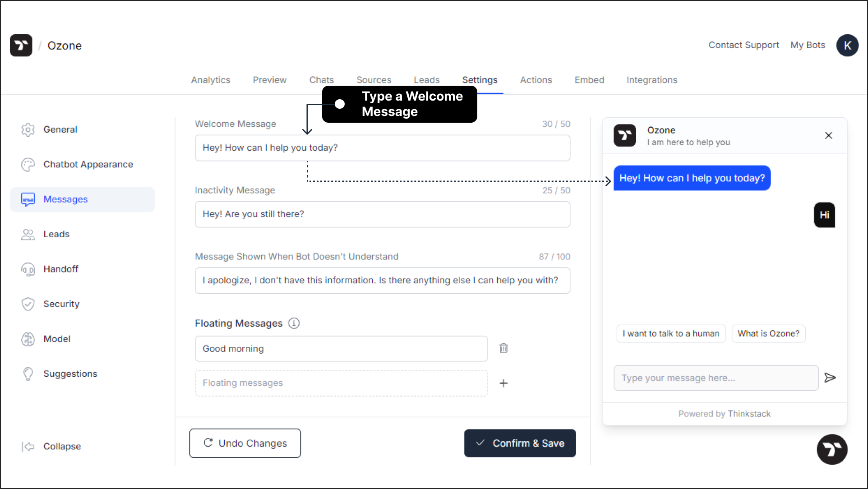The height and width of the screenshot is (489, 868).
Task: Select the Chatbot Appearance icon
Action: [28, 164]
